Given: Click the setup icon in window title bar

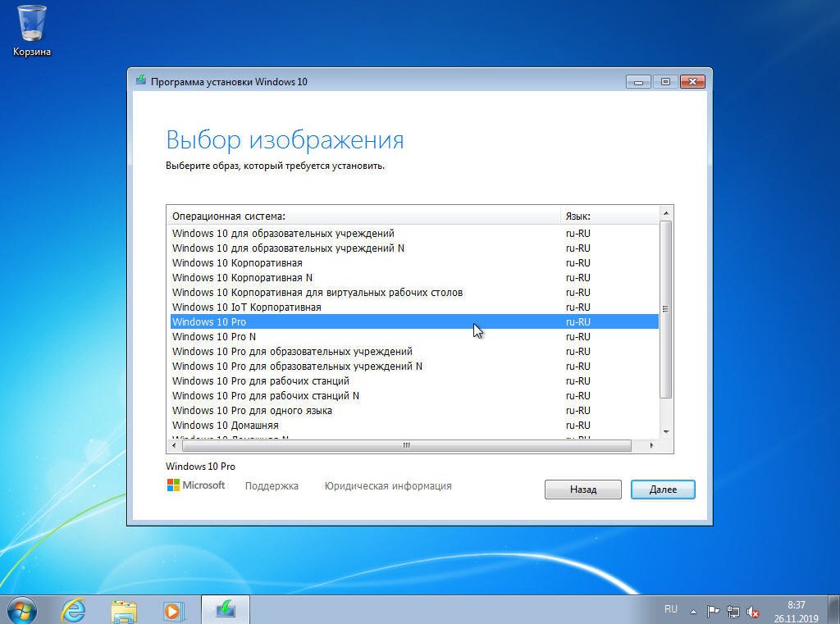Looking at the screenshot, I should point(140,80).
